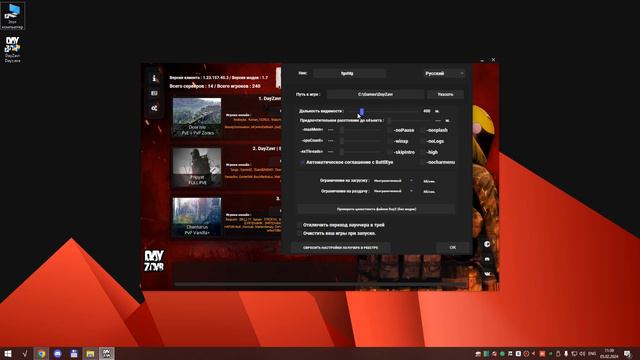Click the microphone icon in system tray
640x360 pixels.
click(566, 353)
